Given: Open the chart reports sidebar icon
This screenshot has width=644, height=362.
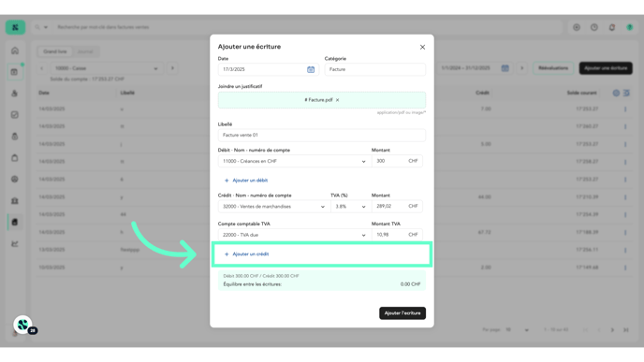Looking at the screenshot, I should (x=15, y=244).
